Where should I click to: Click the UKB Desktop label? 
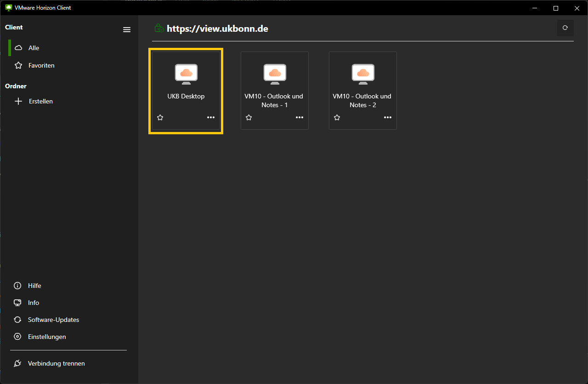pos(186,96)
